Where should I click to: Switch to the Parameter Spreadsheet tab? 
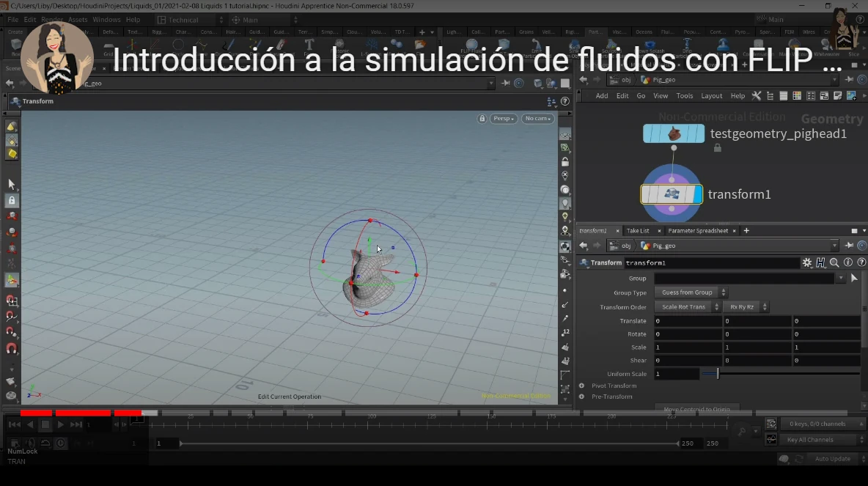click(x=698, y=231)
